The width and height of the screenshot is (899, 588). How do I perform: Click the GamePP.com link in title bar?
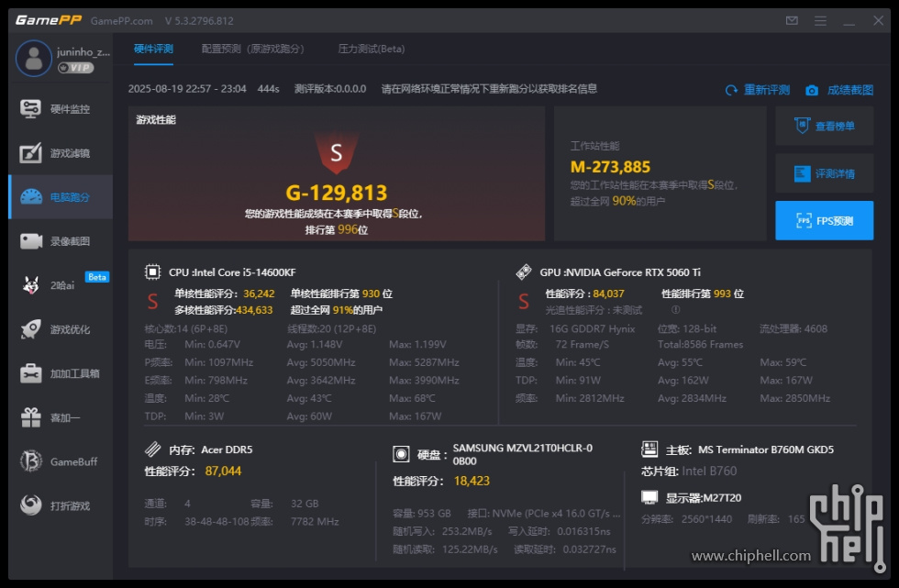[x=121, y=21]
